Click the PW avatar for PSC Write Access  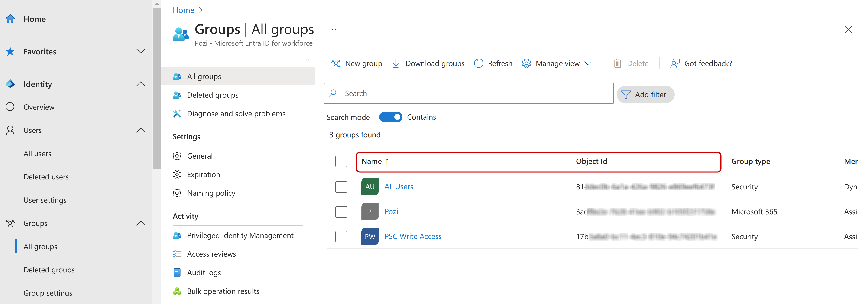(370, 236)
